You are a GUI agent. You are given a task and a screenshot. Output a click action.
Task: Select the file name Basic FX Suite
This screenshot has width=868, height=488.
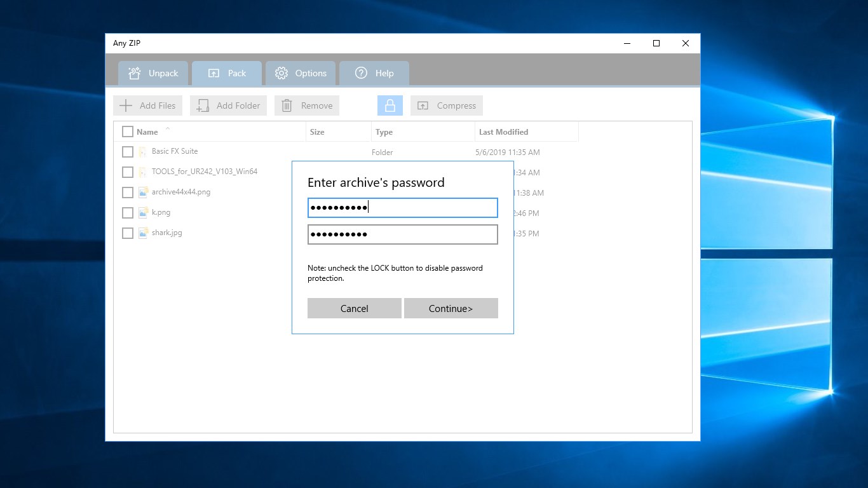[x=175, y=151]
